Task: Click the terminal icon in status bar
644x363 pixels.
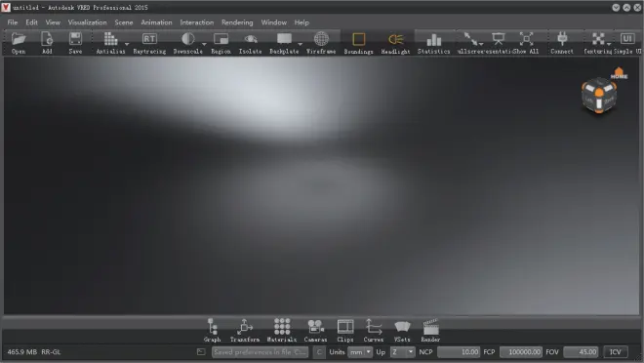Action: coord(201,352)
